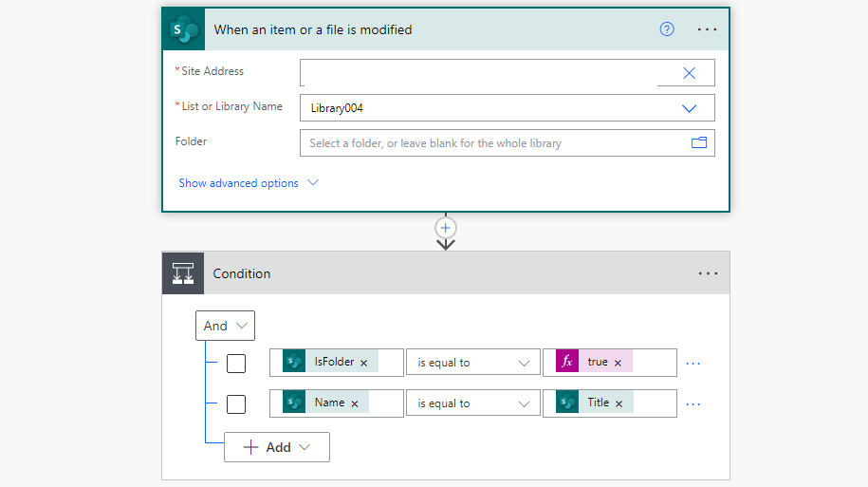This screenshot has height=487, width=868.
Task: Remove the true expression token
Action: 618,363
